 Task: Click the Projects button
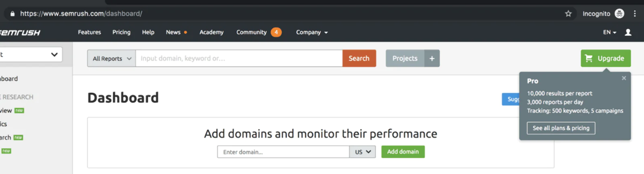(405, 58)
